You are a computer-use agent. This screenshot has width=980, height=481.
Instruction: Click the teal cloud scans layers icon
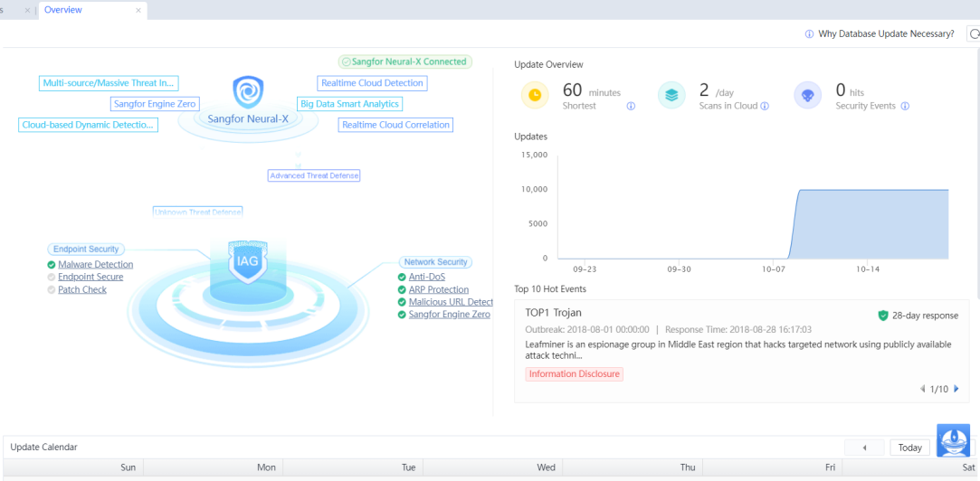tap(671, 95)
